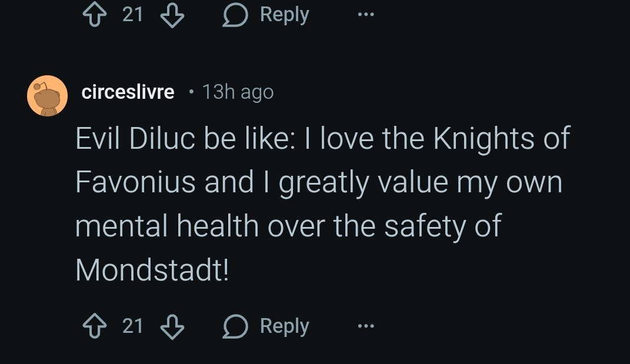Click speech bubble icon on the previous comment
630x364 pixels.
pyautogui.click(x=235, y=15)
